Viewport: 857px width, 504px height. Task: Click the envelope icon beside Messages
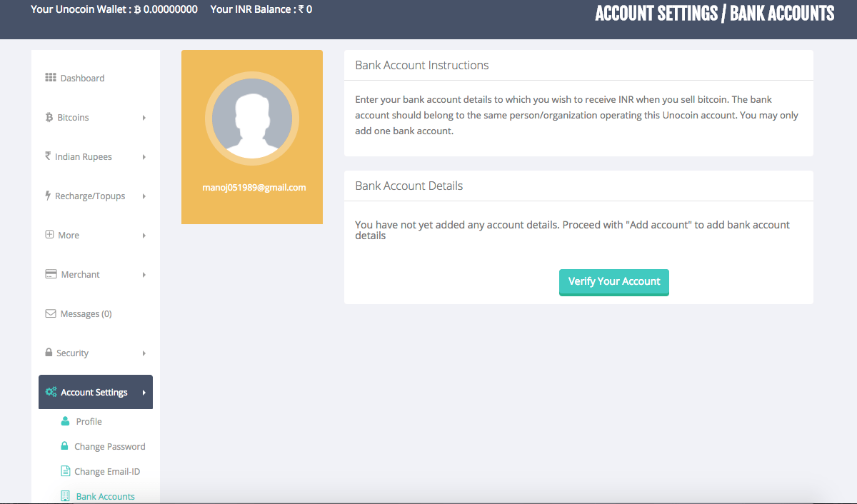[51, 313]
